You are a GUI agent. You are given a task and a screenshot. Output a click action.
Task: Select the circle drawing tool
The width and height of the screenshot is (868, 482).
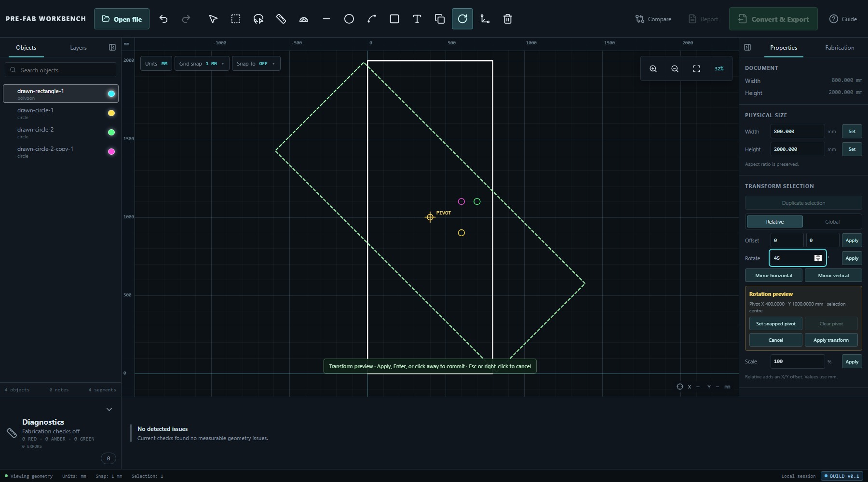[349, 19]
